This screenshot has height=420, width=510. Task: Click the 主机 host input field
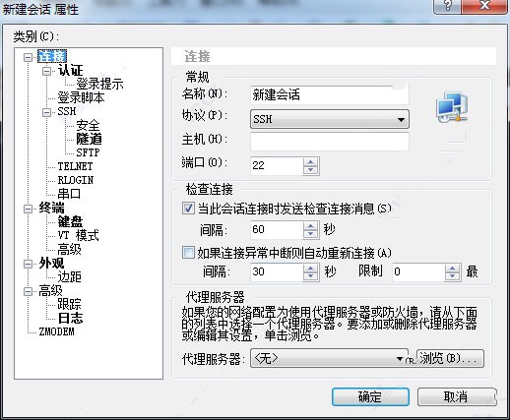pos(330,142)
